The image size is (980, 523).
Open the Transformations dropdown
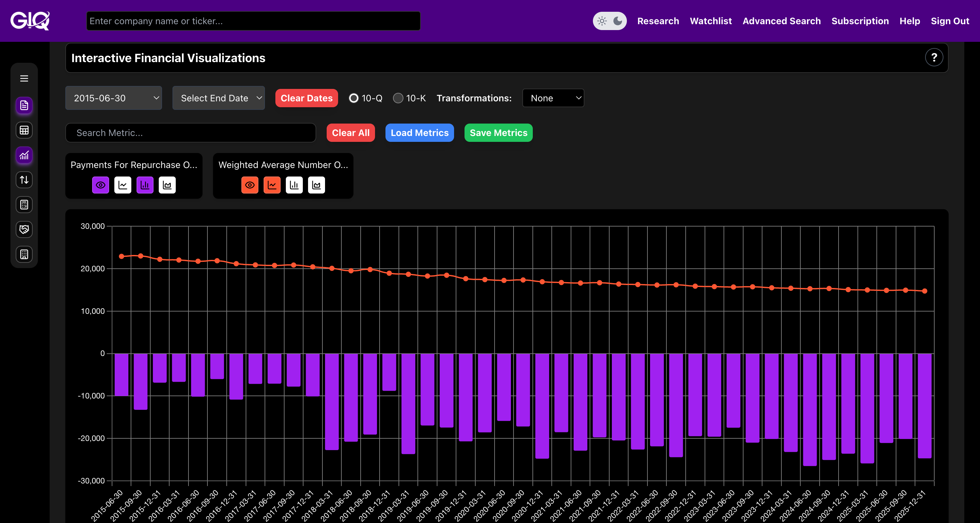(553, 98)
